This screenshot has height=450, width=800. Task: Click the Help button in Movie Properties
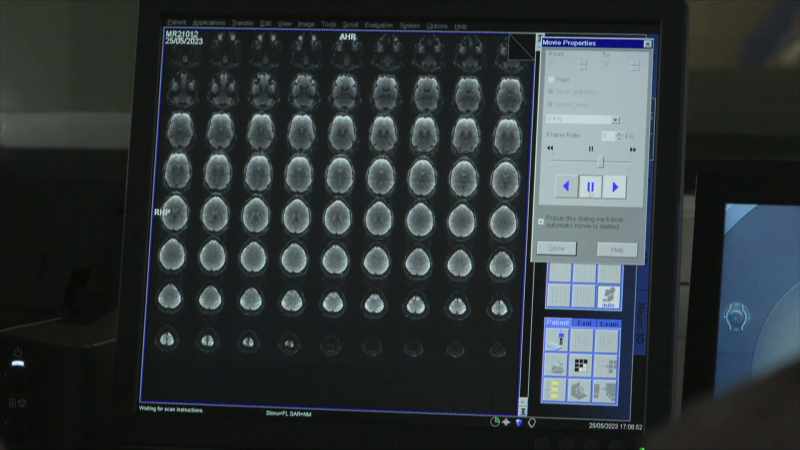(x=617, y=249)
